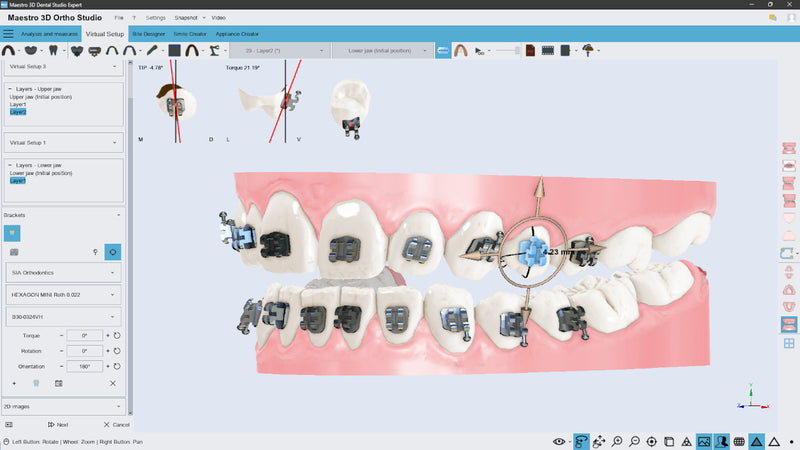Click the Orientation 180° value field
800x450 pixels.
point(85,367)
